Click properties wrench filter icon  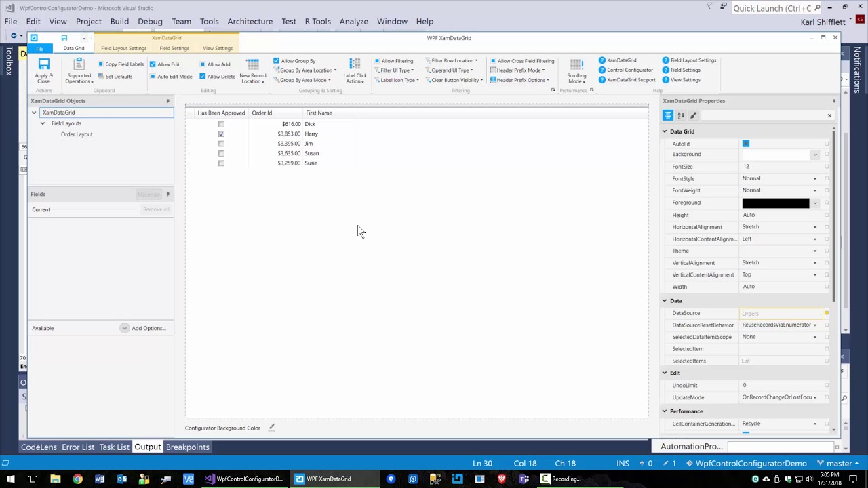[693, 115]
